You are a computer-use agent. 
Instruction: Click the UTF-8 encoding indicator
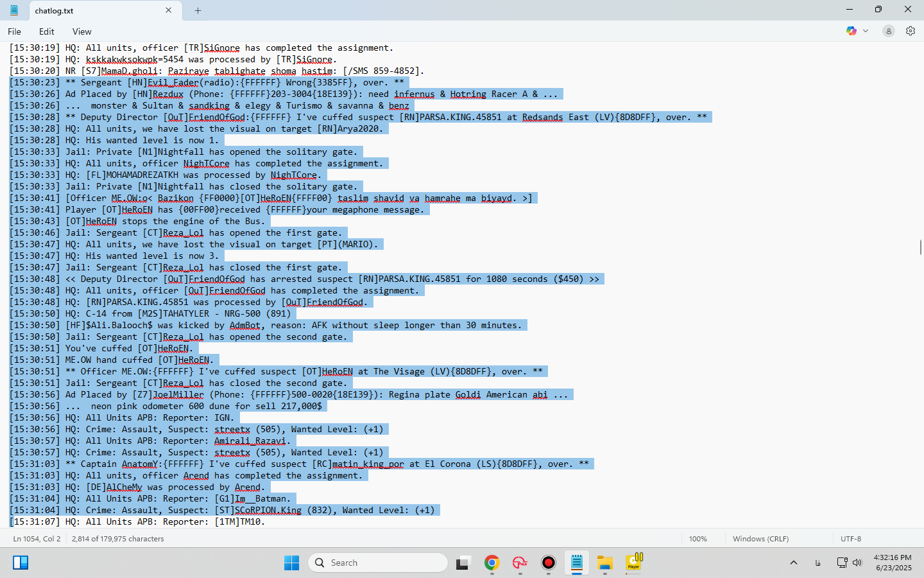pos(851,539)
